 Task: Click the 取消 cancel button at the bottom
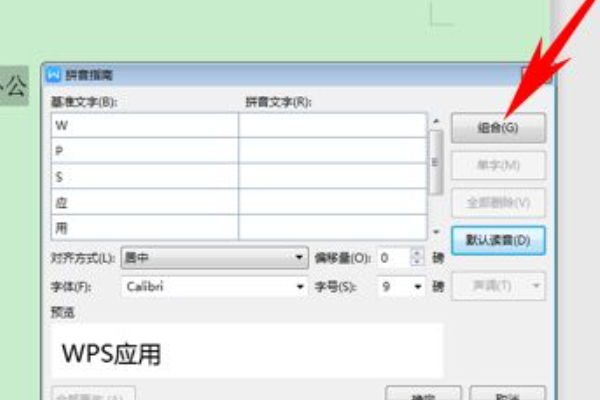tap(507, 394)
